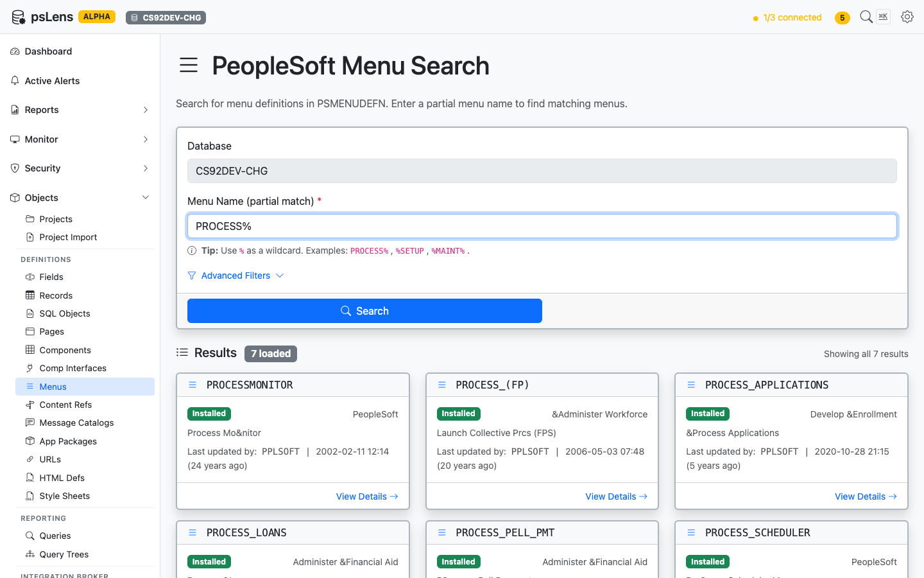The image size is (924, 578).
Task: Expand the Monitor sidebar section
Action: tap(80, 139)
